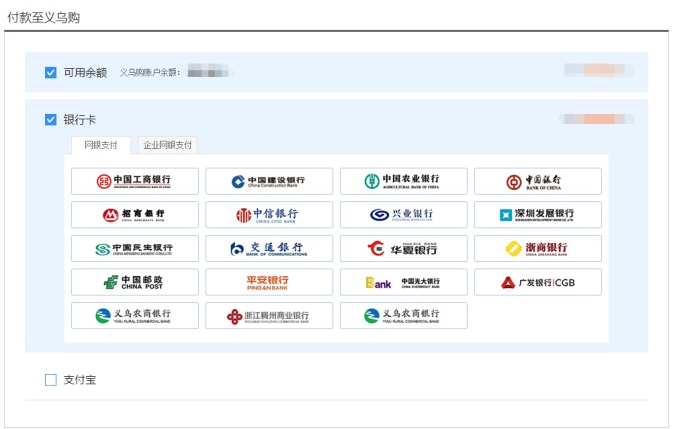This screenshot has height=429, width=699.
Task: Pick the 兴业银行 bank option
Action: tap(403, 215)
